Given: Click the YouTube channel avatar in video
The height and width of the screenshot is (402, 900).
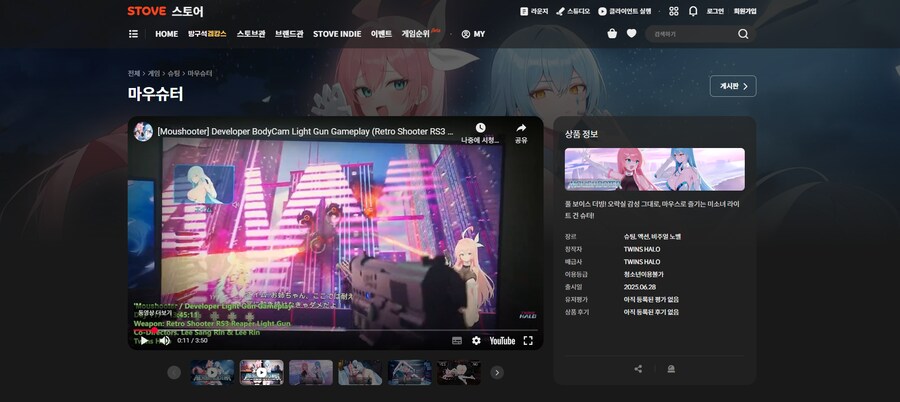Looking at the screenshot, I should pos(143,132).
